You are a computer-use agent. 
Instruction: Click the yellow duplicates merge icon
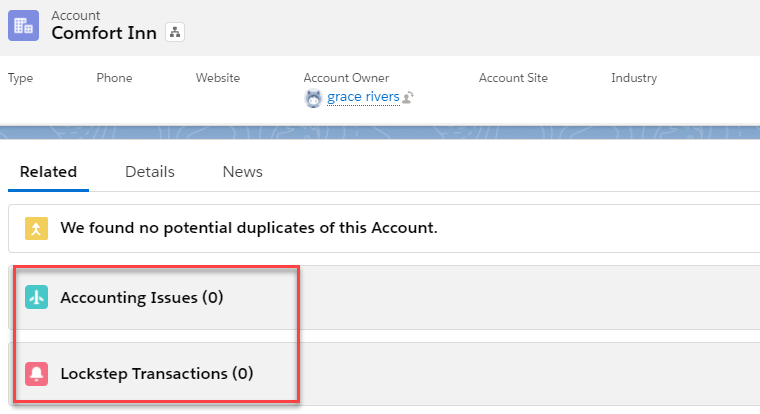tap(36, 228)
